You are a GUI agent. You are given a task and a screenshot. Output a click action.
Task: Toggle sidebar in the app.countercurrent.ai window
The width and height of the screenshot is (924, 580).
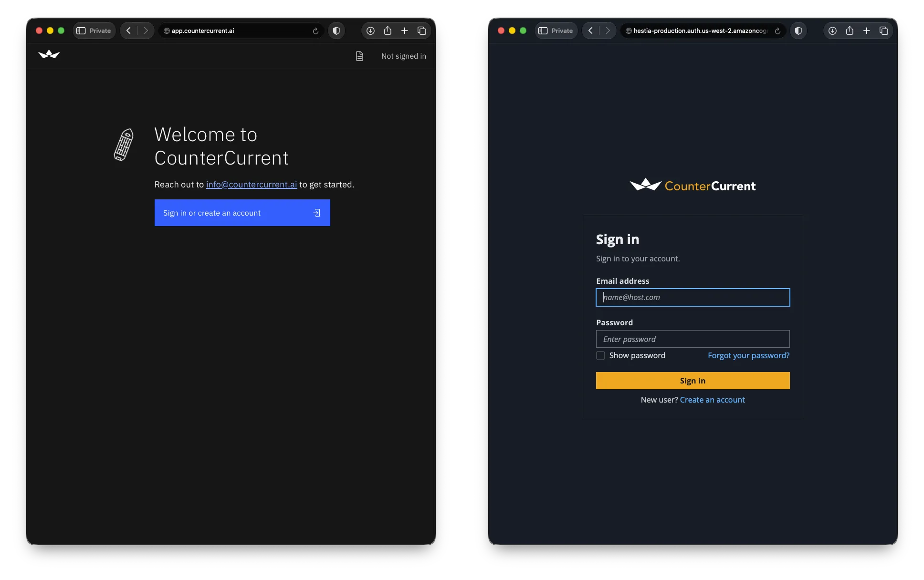pos(81,31)
